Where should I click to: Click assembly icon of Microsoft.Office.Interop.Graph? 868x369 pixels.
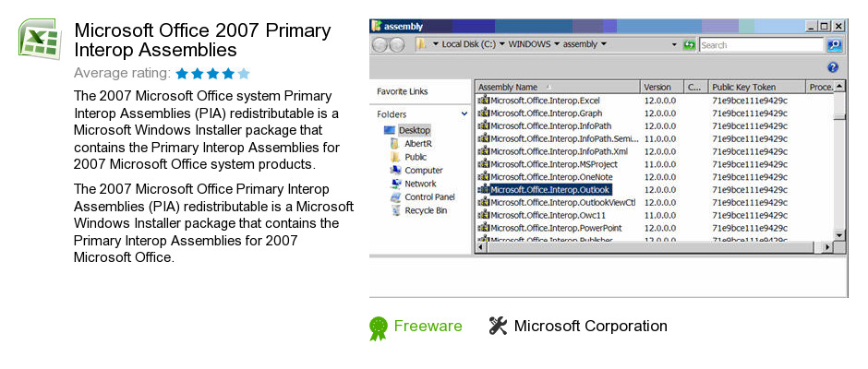483,113
